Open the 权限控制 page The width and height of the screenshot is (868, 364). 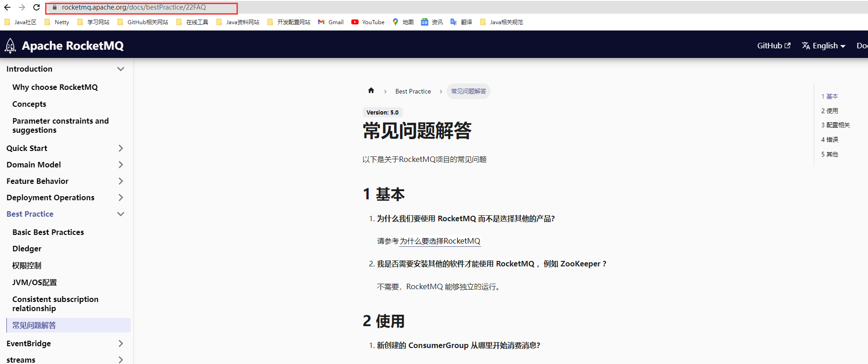pos(27,265)
